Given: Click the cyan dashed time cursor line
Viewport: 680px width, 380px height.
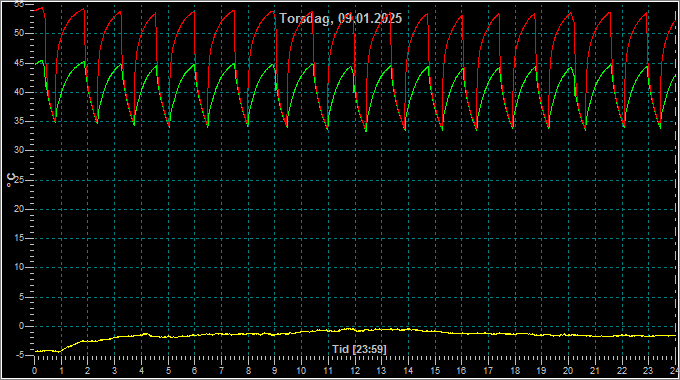Looking at the screenshot, I should coord(676,182).
